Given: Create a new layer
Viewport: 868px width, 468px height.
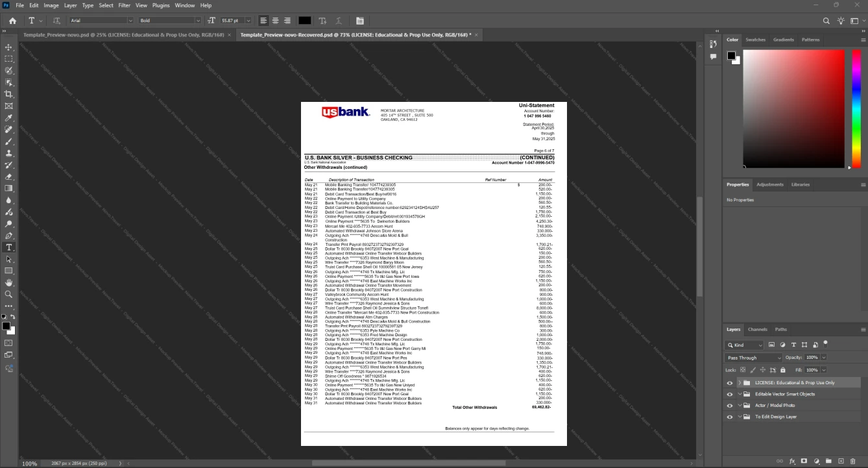Looking at the screenshot, I should tap(841, 461).
